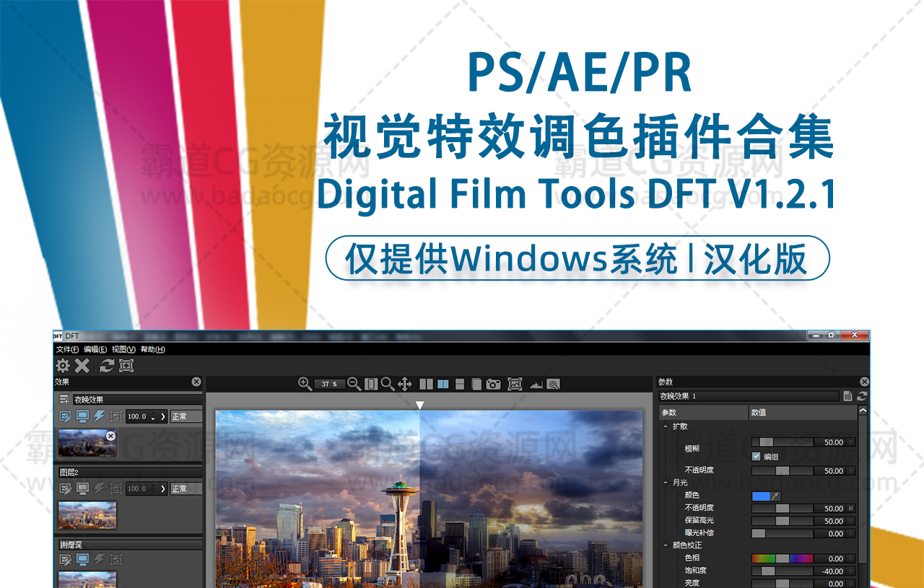Uncheck the 编组 checkbox
This screenshot has width=924, height=588.
(x=756, y=457)
